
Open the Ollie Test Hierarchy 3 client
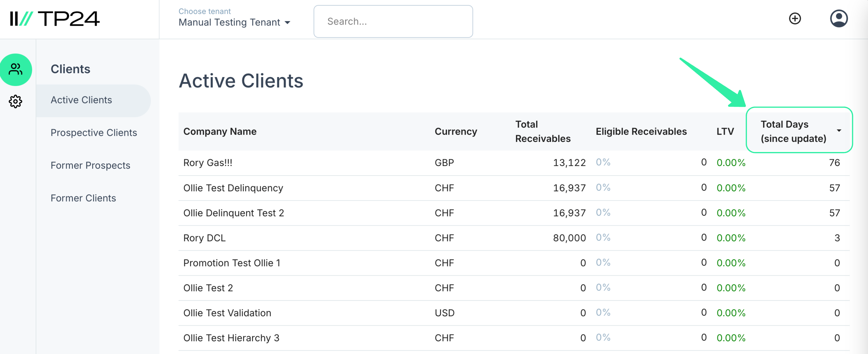(231, 337)
